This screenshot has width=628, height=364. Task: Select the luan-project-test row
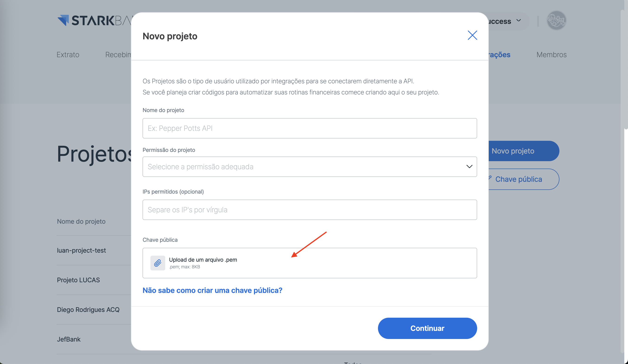[82, 250]
